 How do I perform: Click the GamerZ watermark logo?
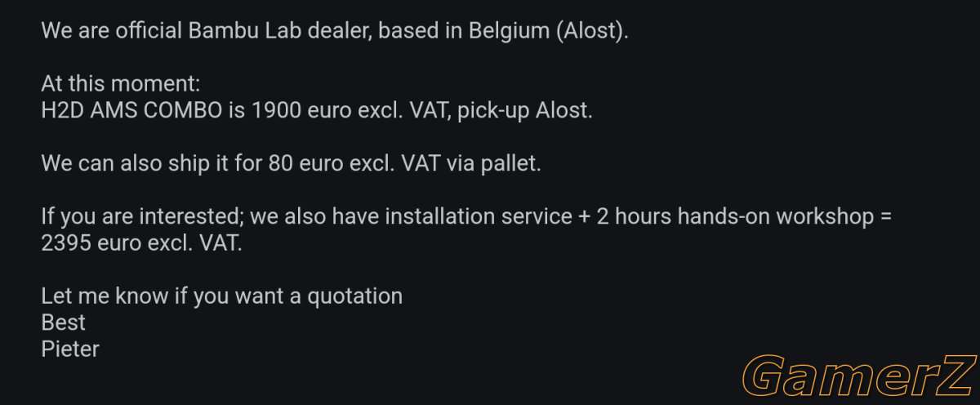coord(860,376)
